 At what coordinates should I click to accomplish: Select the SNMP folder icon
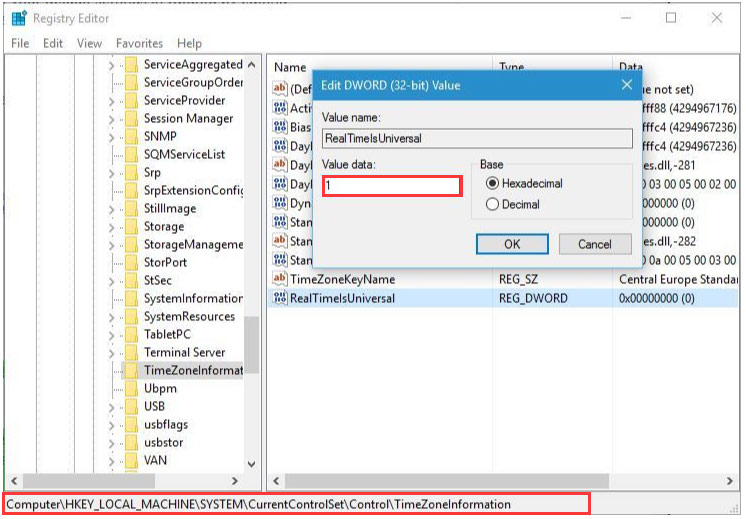click(x=131, y=137)
